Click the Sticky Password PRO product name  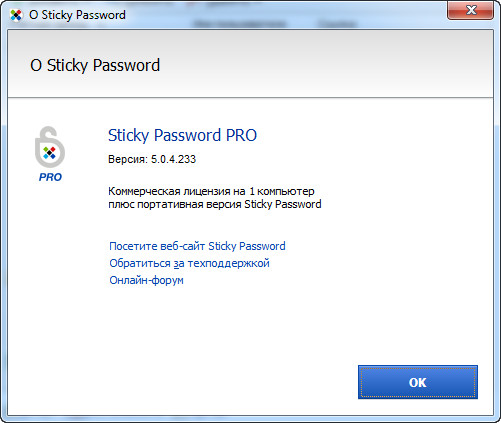(182, 135)
